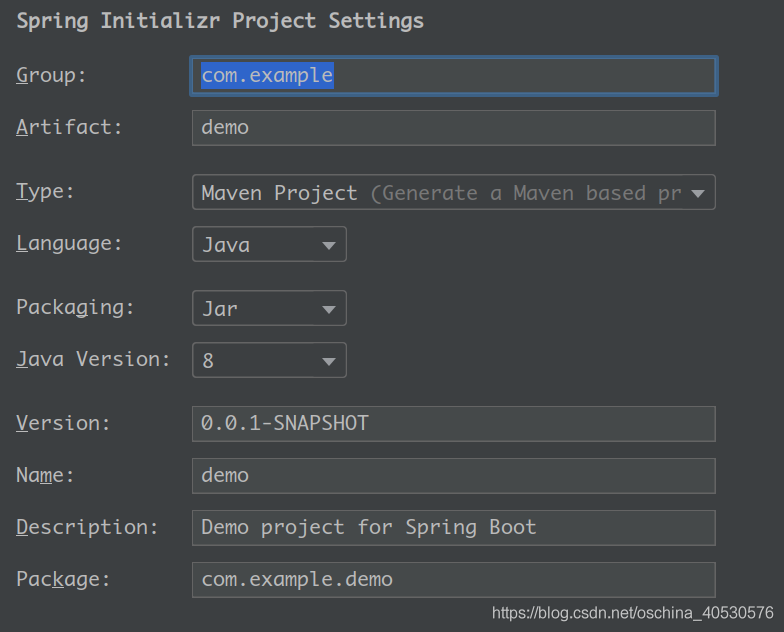Click the Group input field containing com.example
Screen dimensions: 784x632
click(453, 76)
